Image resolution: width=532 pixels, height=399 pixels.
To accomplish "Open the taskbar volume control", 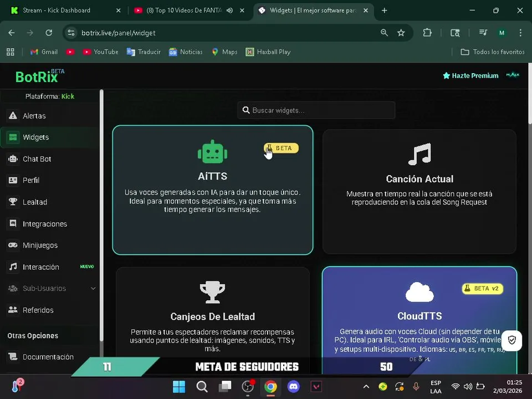I will click(468, 386).
